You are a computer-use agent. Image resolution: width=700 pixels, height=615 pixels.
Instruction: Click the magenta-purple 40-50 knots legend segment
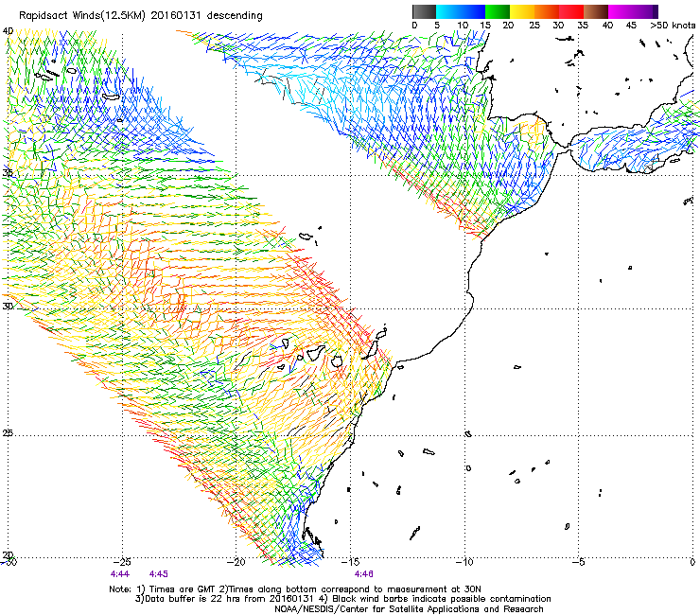633,11
